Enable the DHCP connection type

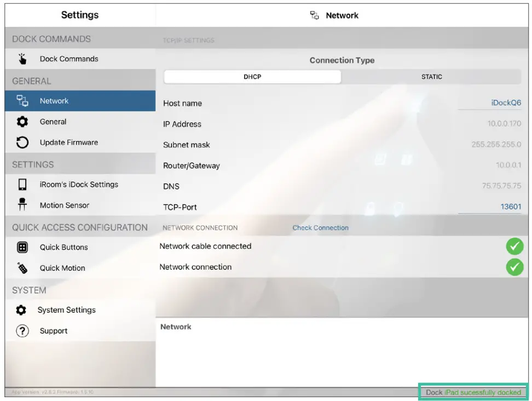point(252,77)
